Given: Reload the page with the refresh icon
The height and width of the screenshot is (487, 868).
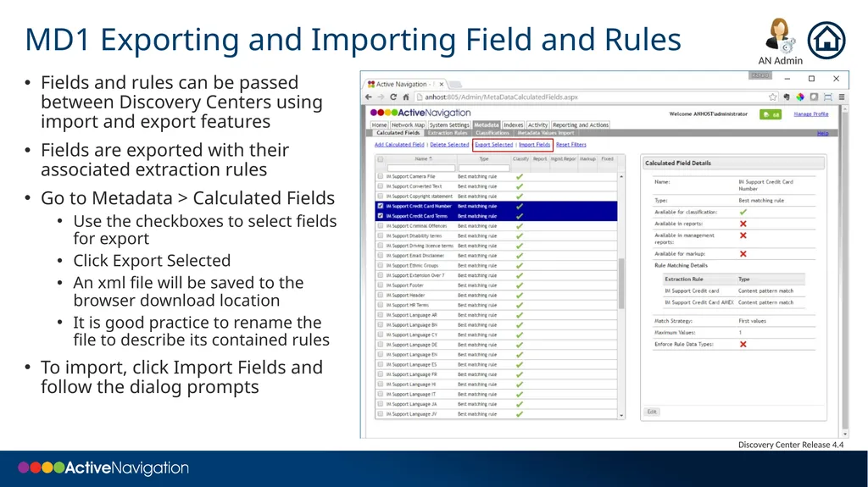Looking at the screenshot, I should pos(393,97).
